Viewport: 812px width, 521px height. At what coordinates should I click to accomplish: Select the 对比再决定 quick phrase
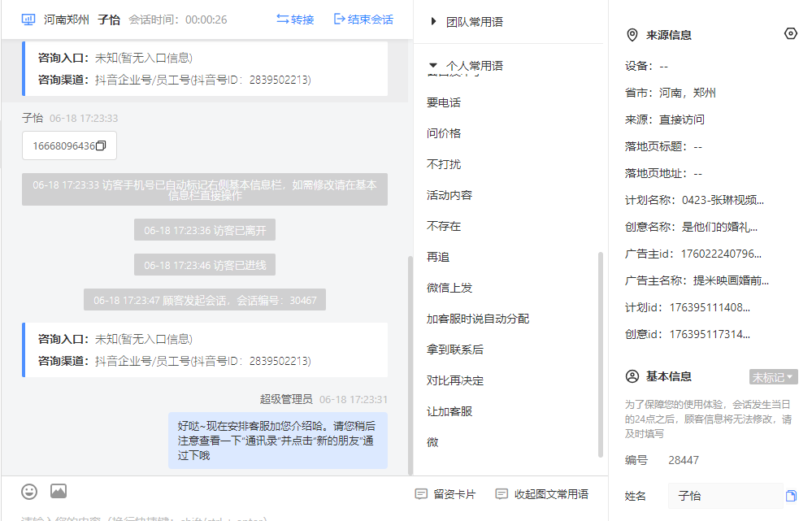(455, 380)
